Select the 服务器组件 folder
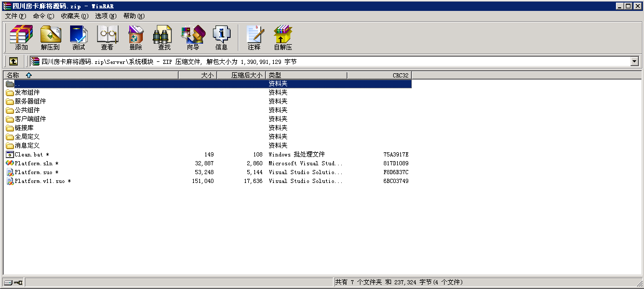 [x=30, y=101]
